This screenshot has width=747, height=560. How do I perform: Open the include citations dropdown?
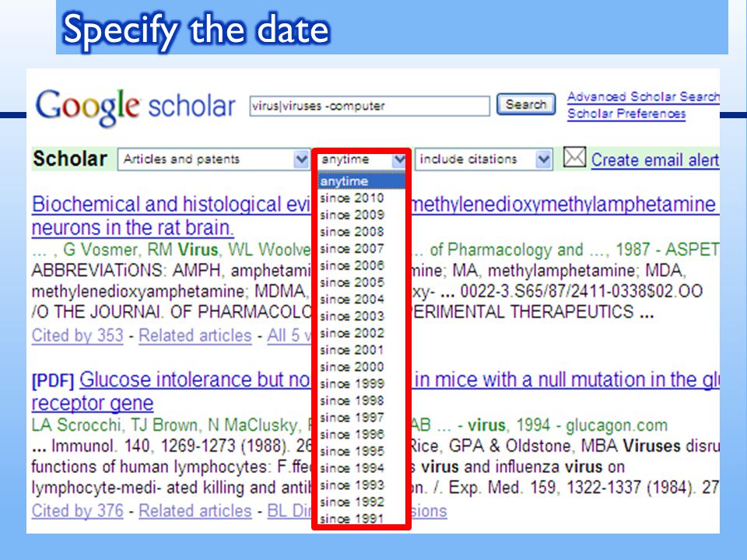(484, 159)
